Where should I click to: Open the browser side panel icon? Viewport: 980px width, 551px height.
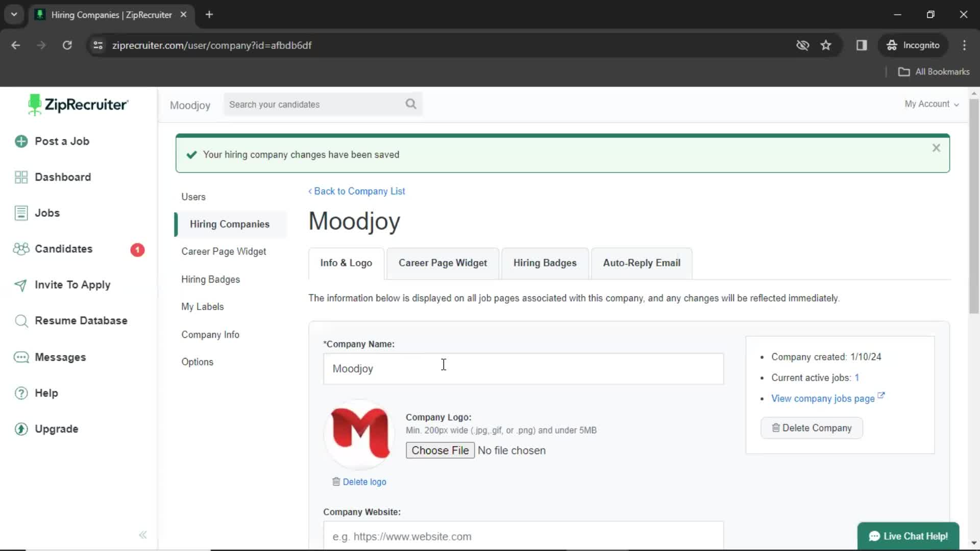coord(862,45)
